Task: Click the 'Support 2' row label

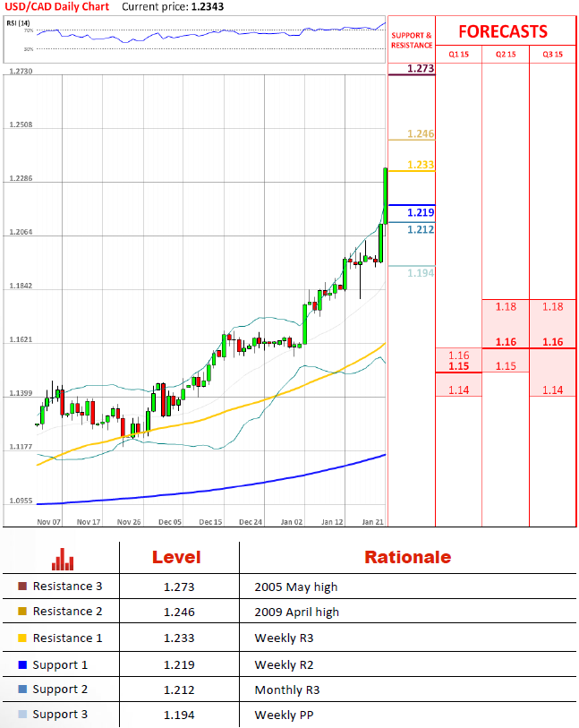Action: pos(60,689)
